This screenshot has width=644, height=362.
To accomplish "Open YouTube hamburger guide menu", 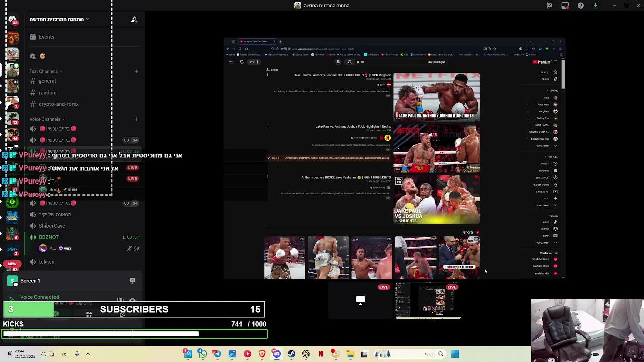I will tap(555, 62).
